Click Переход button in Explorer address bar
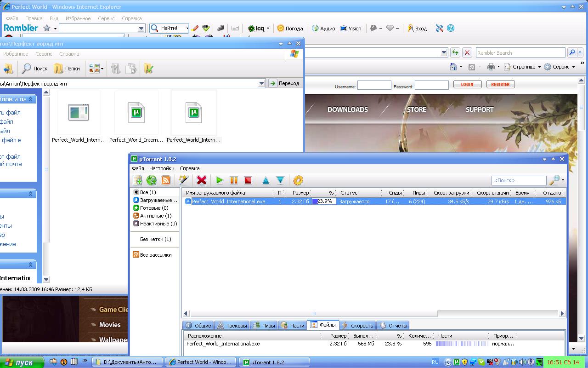Screen dimensions: 588x368 click(x=284, y=83)
